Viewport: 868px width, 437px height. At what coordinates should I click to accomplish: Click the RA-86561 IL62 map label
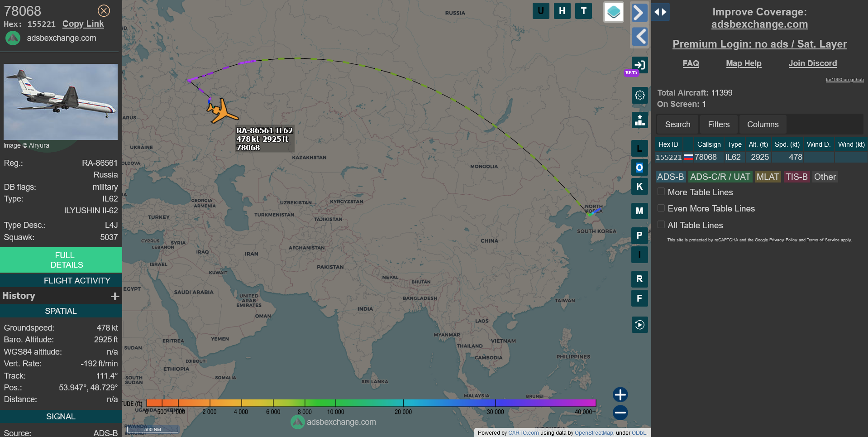265,139
